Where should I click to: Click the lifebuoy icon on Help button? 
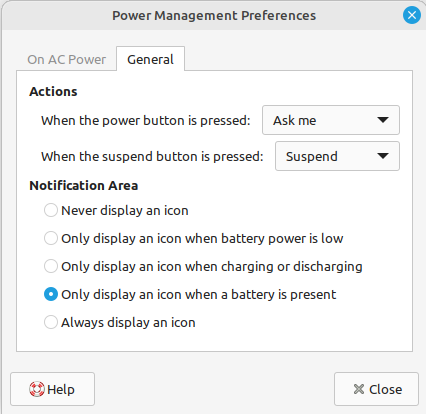(x=37, y=389)
